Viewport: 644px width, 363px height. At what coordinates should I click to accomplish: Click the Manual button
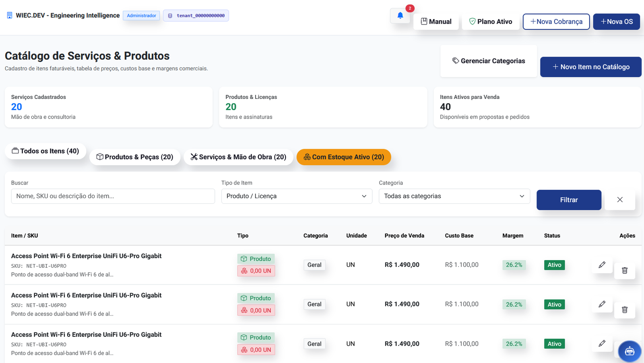click(x=436, y=22)
